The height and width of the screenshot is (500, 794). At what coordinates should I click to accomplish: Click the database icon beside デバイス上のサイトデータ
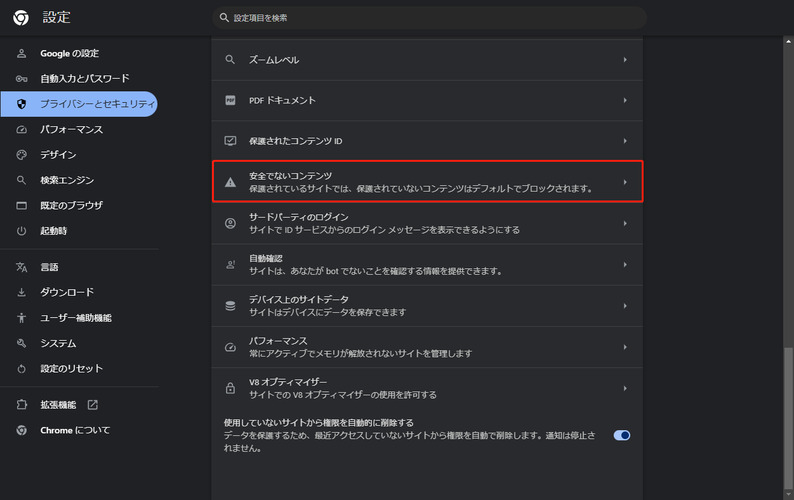[230, 306]
